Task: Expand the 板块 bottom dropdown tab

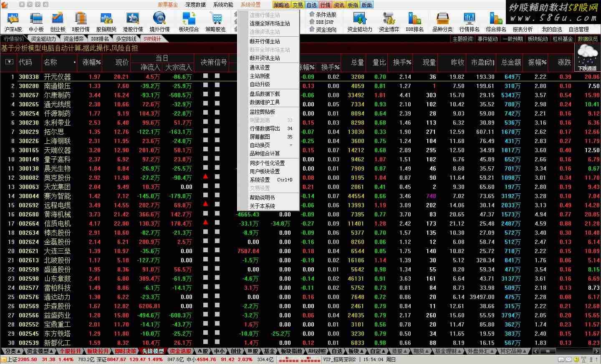Action: pos(356,351)
